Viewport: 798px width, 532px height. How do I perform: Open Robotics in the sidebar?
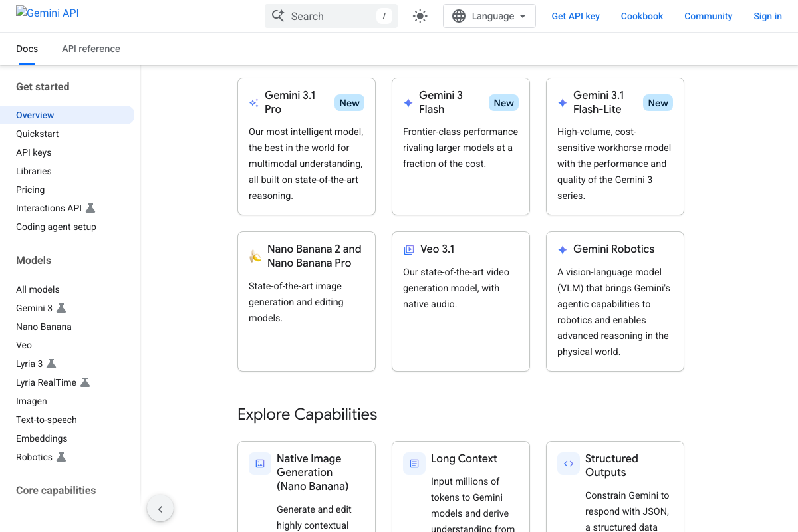click(x=34, y=457)
